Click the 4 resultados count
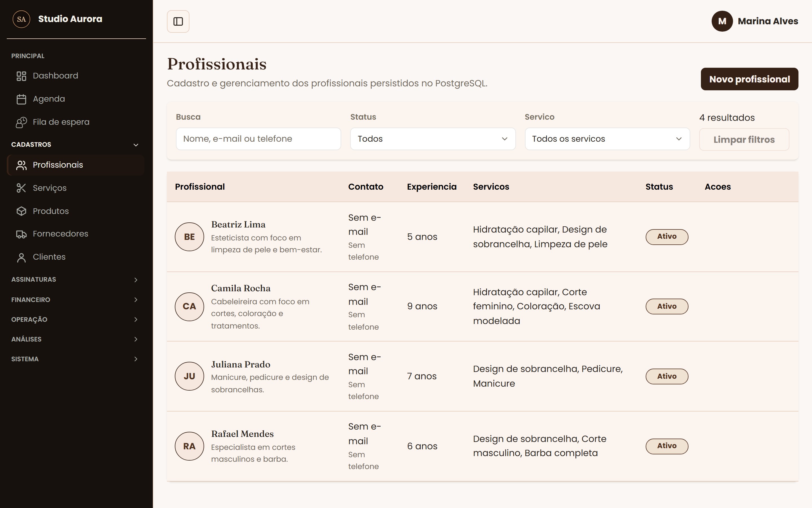 727,118
